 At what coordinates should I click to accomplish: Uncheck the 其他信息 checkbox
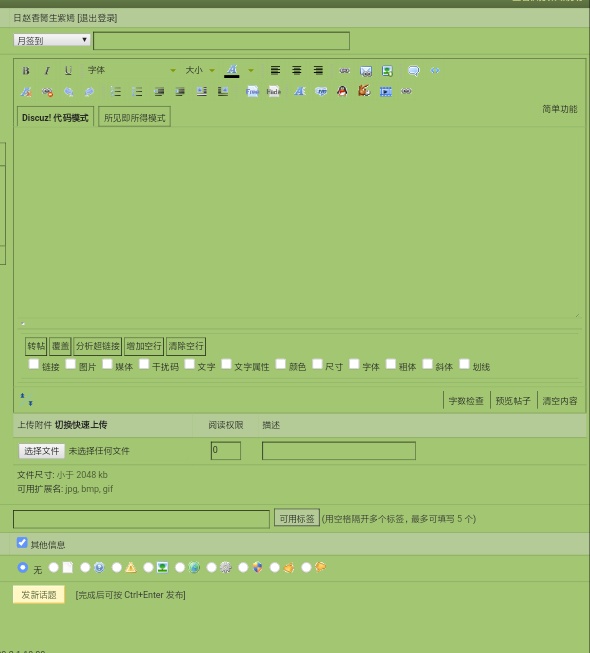(22, 543)
